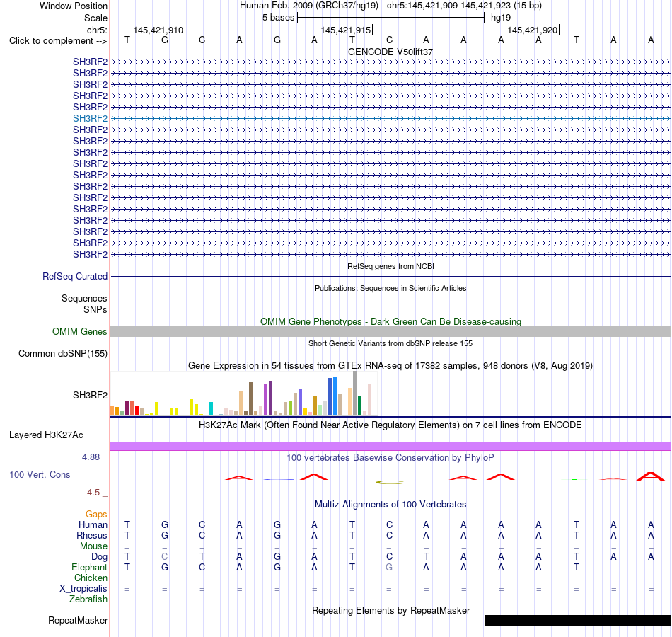Screen dimensions: 672x637
Task: Click the rightmost red A PhyloP logo
Action: (x=651, y=476)
